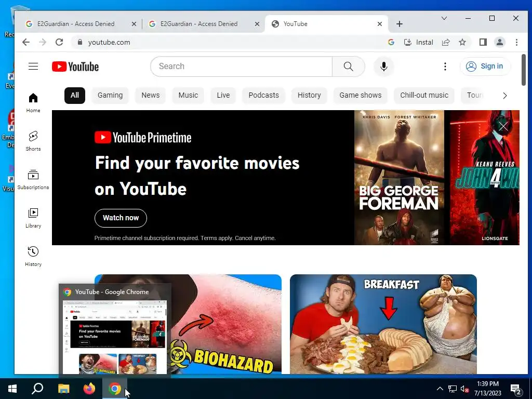Go back with browser back arrow

pyautogui.click(x=26, y=42)
